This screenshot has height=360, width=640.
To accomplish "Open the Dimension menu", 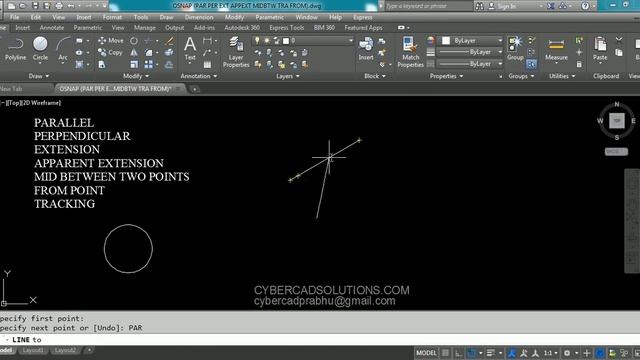I will coord(199,17).
